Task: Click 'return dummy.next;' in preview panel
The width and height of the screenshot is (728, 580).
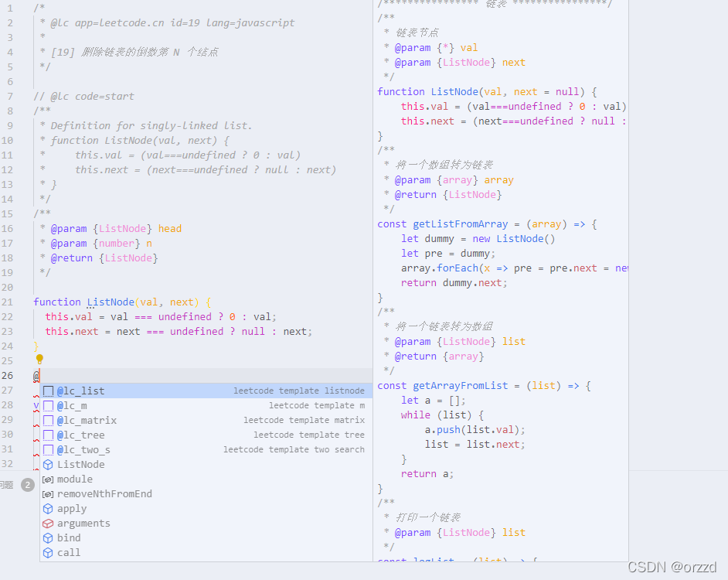Action: pyautogui.click(x=454, y=283)
